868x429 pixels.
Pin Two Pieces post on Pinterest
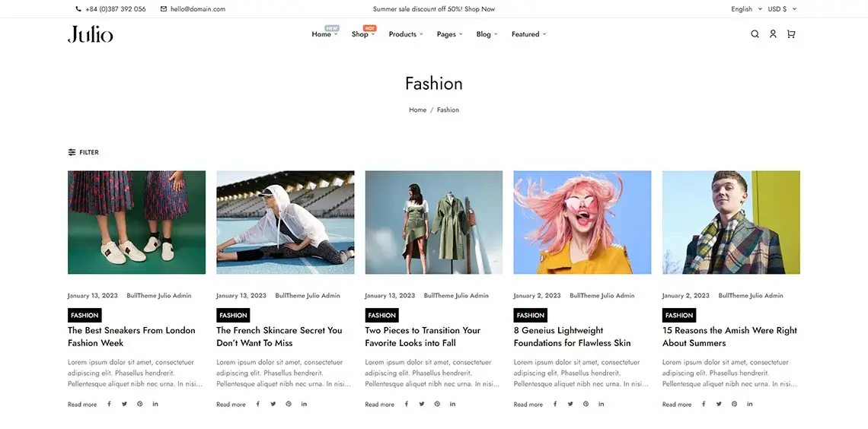coord(437,404)
